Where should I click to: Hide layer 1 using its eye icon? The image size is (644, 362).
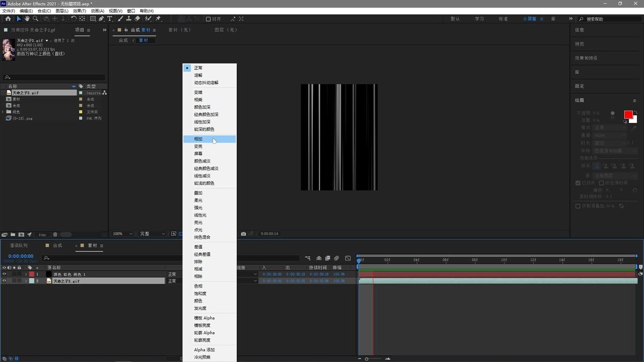(4, 274)
